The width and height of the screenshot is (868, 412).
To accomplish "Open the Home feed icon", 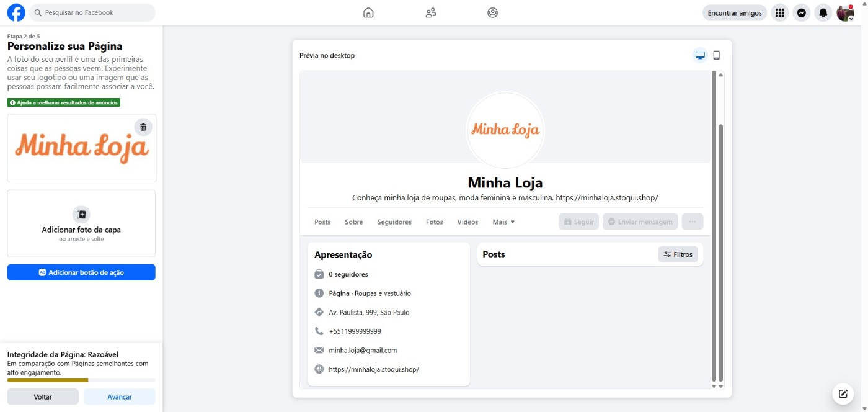I will point(368,12).
